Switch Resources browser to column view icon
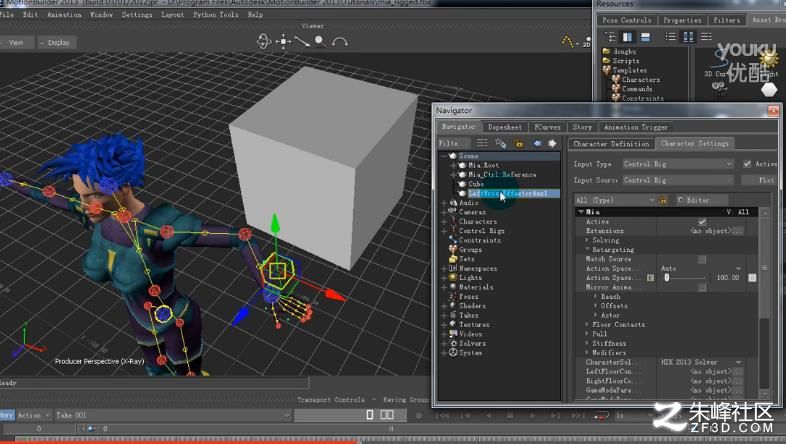The height and width of the screenshot is (444, 786). [688, 37]
